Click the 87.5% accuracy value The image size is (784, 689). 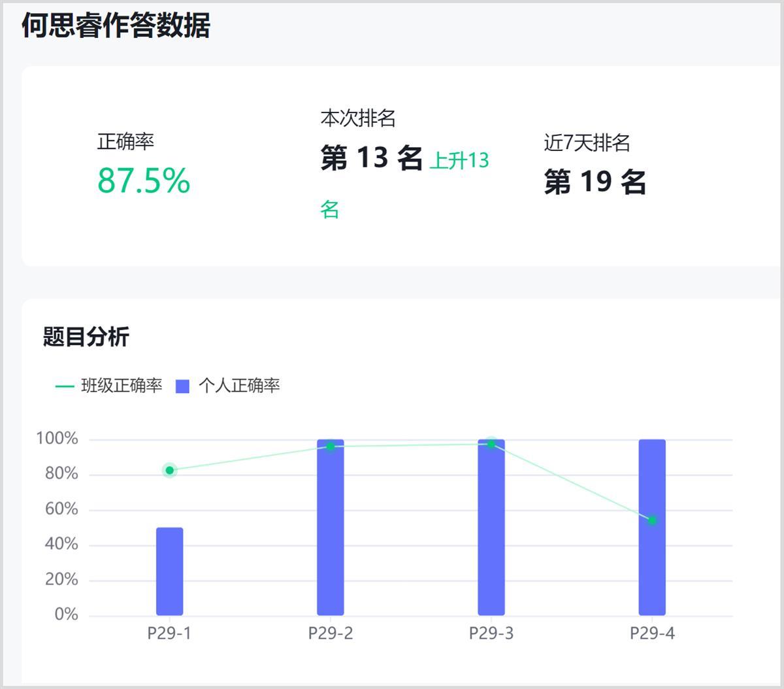point(144,180)
